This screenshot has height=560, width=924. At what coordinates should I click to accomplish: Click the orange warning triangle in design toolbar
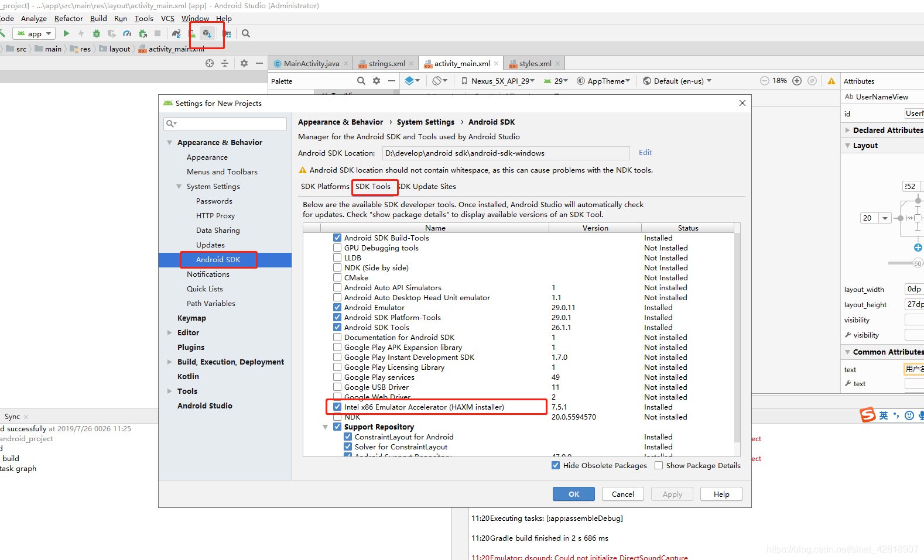(831, 81)
